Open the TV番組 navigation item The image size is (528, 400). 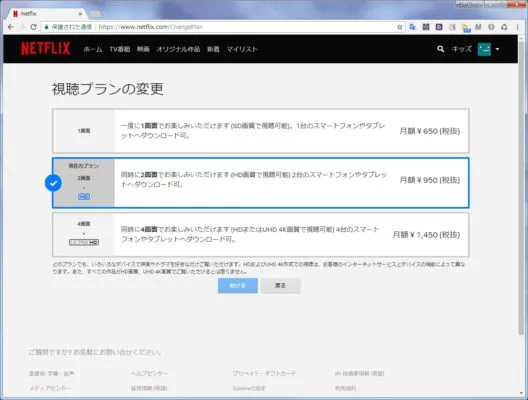click(x=120, y=49)
